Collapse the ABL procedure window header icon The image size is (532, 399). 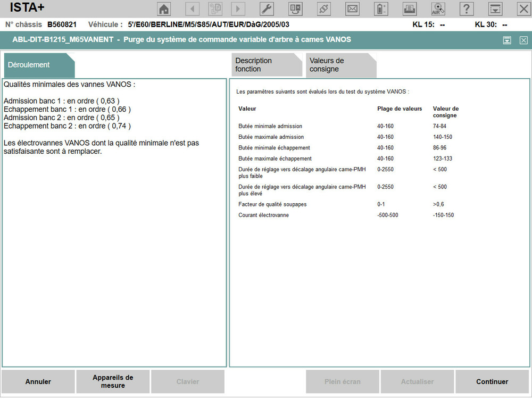coord(507,40)
